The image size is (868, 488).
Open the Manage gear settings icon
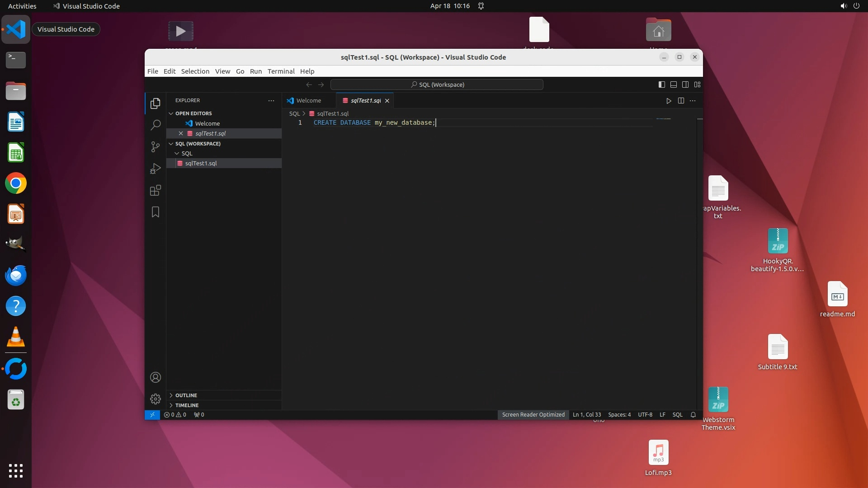(x=155, y=399)
